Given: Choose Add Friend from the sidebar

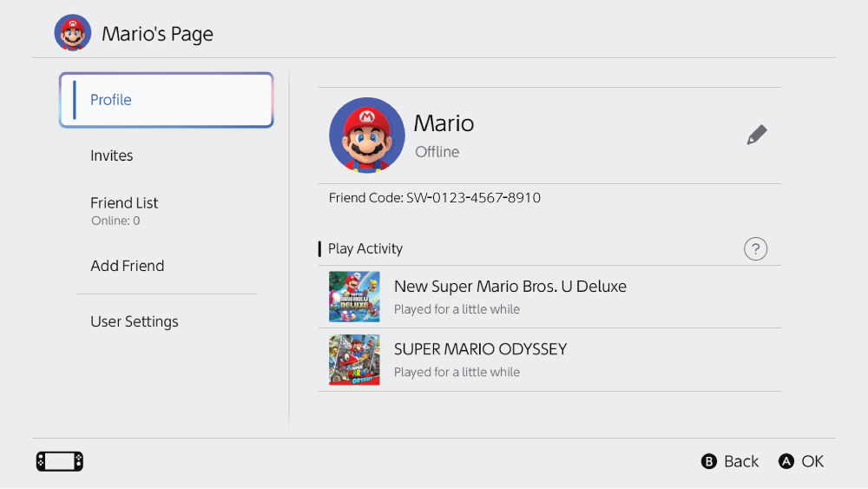Looking at the screenshot, I should click(128, 267).
